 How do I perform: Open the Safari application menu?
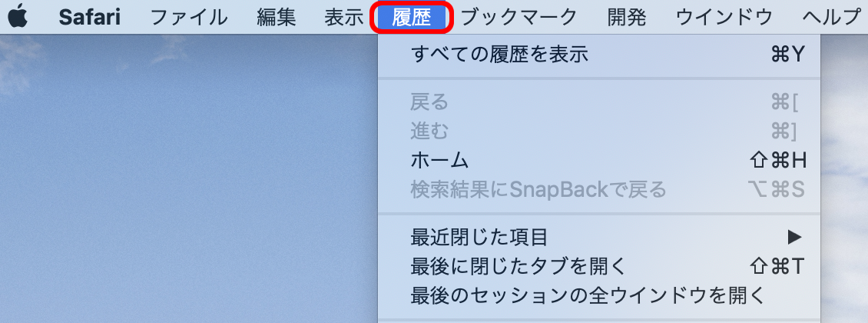90,17
